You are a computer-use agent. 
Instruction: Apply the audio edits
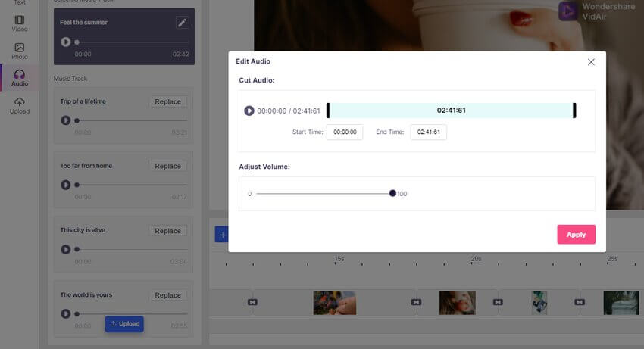[x=577, y=235]
